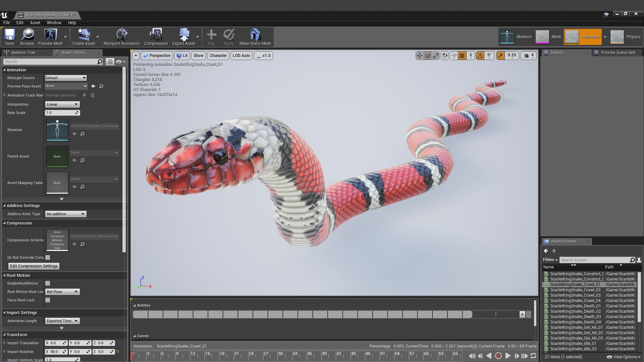Enable the Force Root Lock checkbox
Image resolution: width=644 pixels, height=362 pixels.
click(x=47, y=300)
